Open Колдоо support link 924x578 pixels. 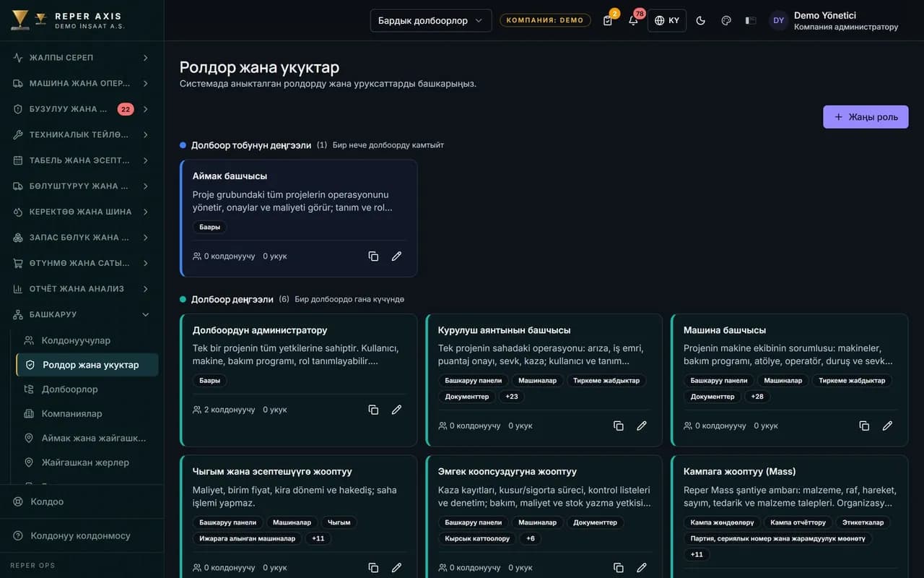(82, 501)
